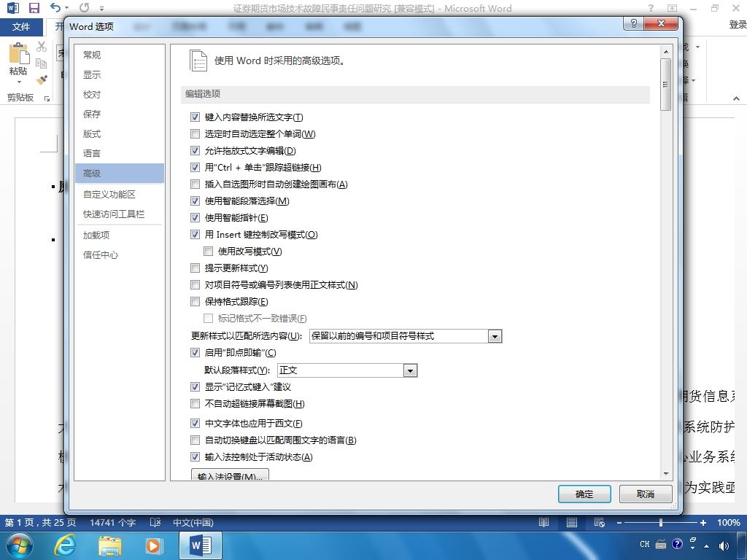Click the zoom in plus button
The image size is (747, 560).
[x=703, y=523]
